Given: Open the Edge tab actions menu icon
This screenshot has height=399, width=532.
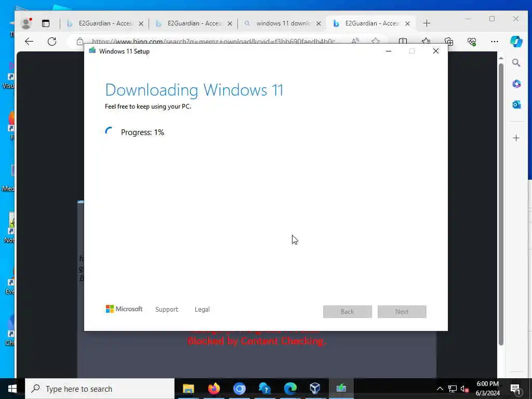Looking at the screenshot, I should click(x=46, y=23).
